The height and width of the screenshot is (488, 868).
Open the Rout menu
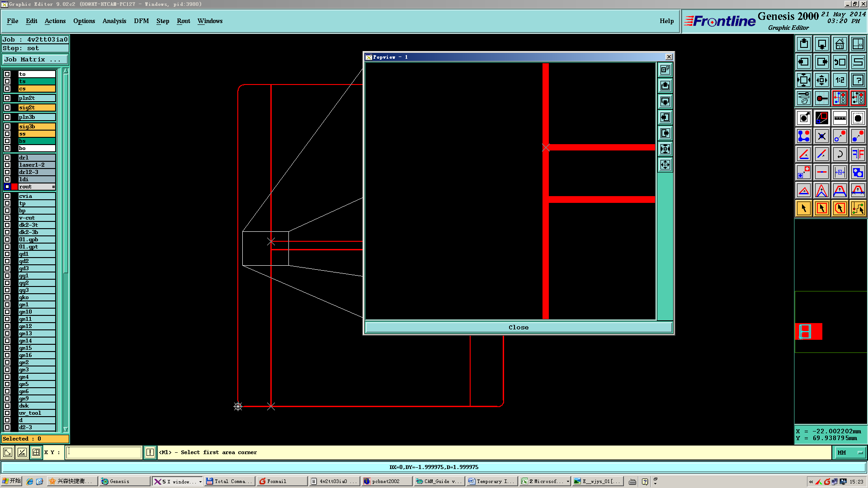[183, 21]
